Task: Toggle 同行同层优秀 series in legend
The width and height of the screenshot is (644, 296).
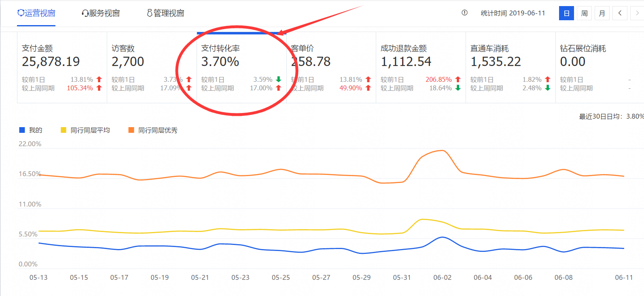Action: point(153,130)
